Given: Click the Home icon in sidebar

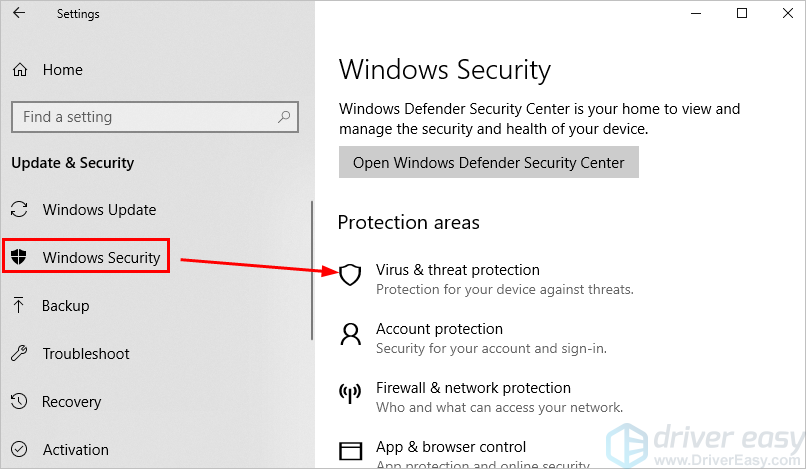Looking at the screenshot, I should 20,70.
